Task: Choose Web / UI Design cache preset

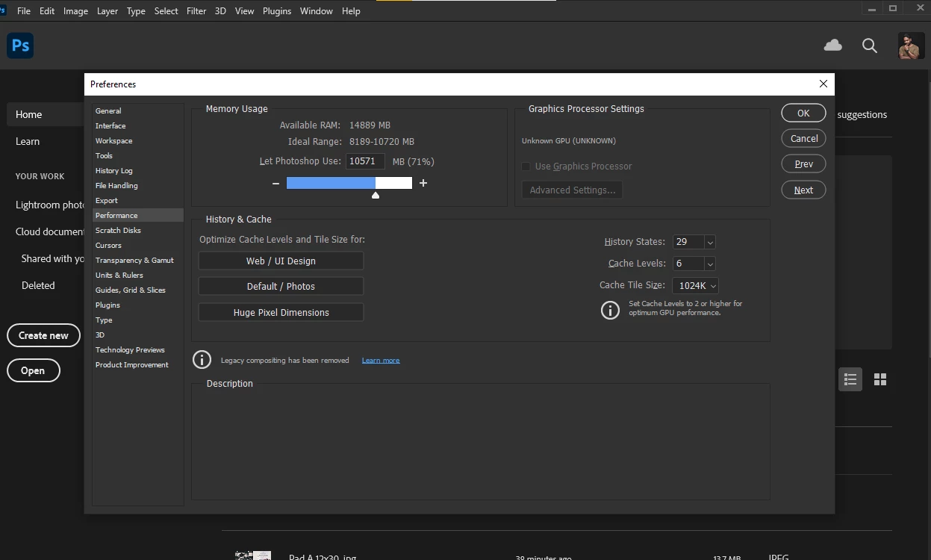Action: [281, 261]
